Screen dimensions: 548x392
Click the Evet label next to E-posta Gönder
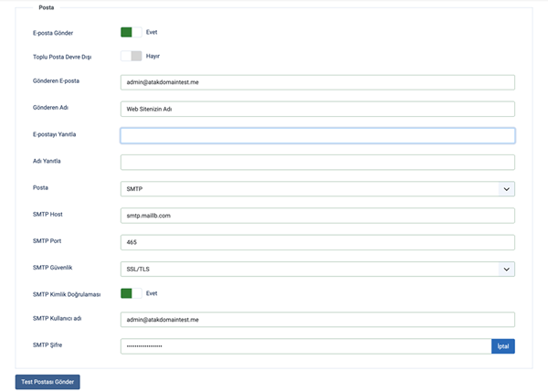point(152,32)
